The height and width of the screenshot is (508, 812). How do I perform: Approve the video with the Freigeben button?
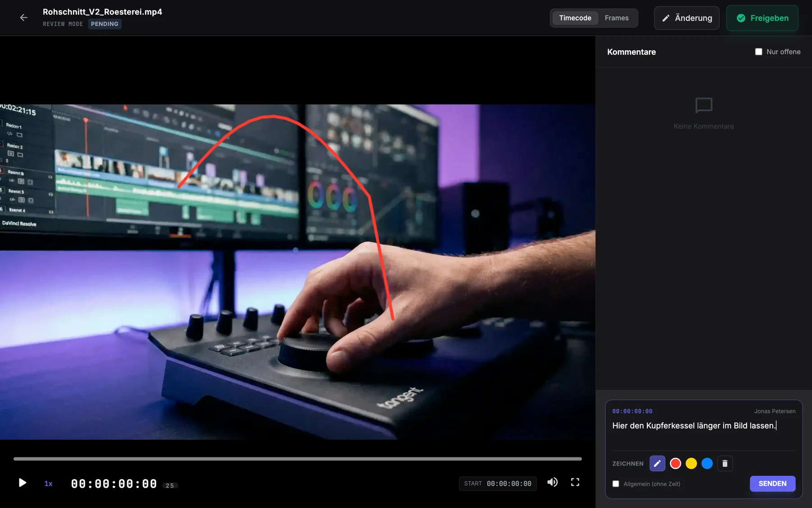(762, 18)
